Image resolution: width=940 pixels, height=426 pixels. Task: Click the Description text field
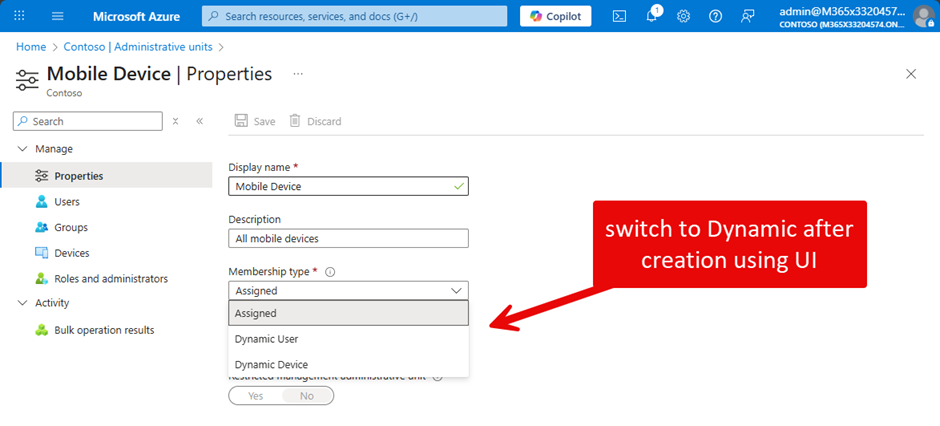[348, 238]
